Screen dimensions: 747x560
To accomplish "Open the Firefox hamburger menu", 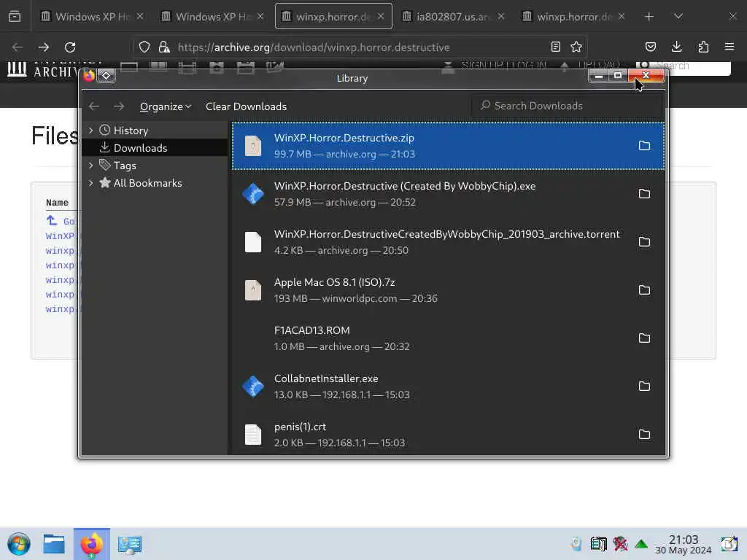I will 729,47.
